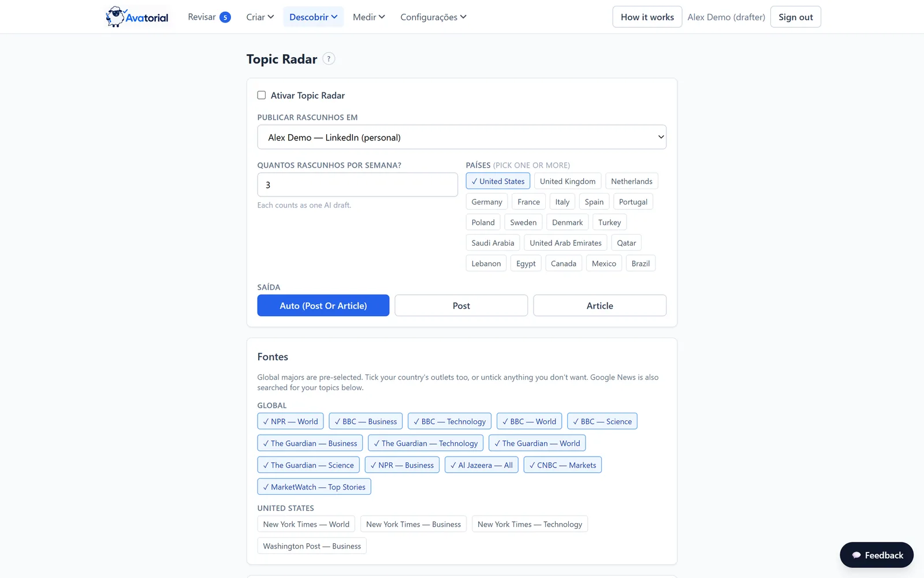Untick BBC — Science source

pos(602,421)
